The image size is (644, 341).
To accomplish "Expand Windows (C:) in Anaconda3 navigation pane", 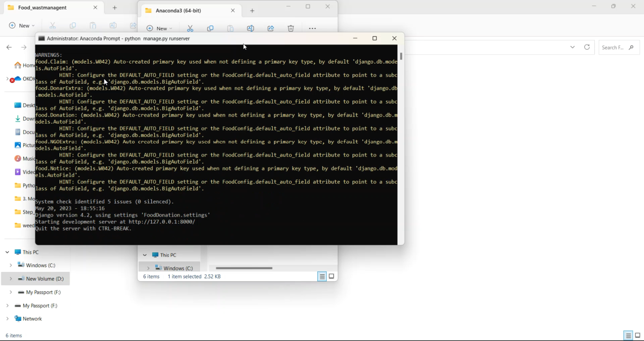I will 148,268.
